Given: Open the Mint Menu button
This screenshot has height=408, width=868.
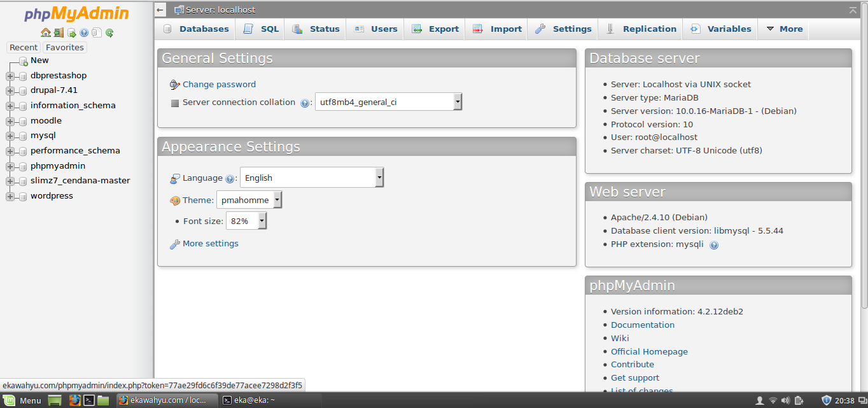Looking at the screenshot, I should [23, 400].
